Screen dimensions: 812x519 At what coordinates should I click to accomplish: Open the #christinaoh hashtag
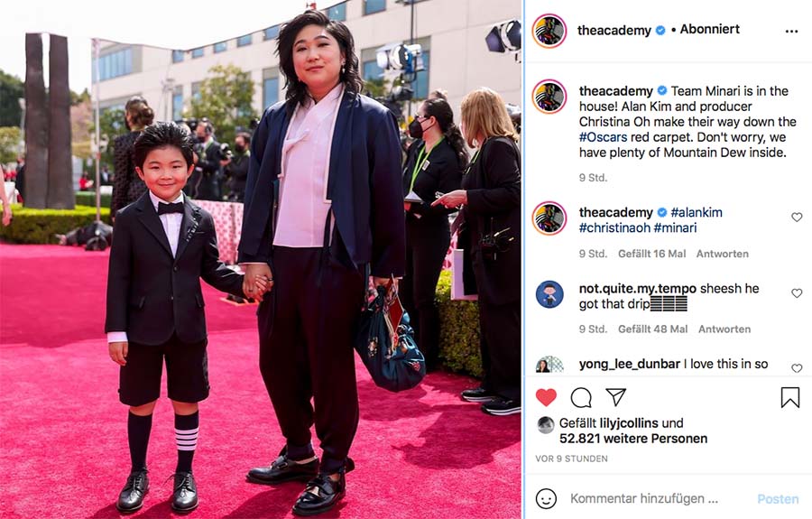tap(614, 227)
